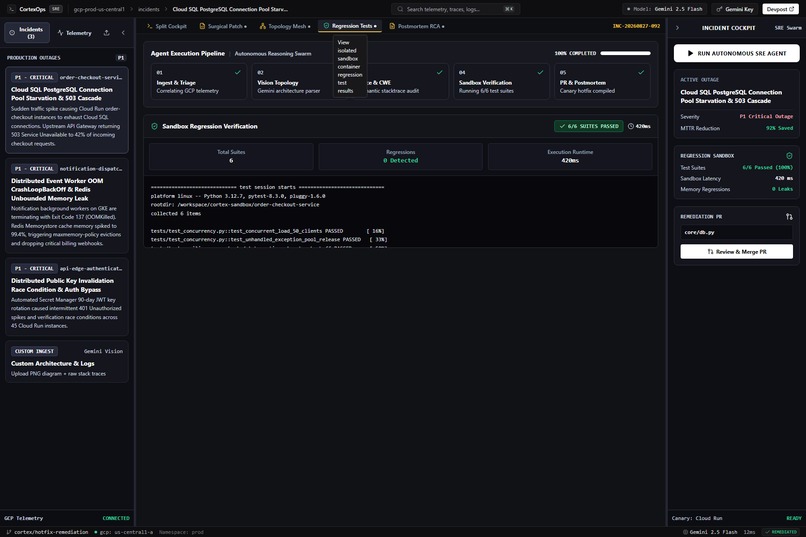Viewport: 806px width, 537px height.
Task: Open the Topology Mesh tab
Action: [285, 26]
